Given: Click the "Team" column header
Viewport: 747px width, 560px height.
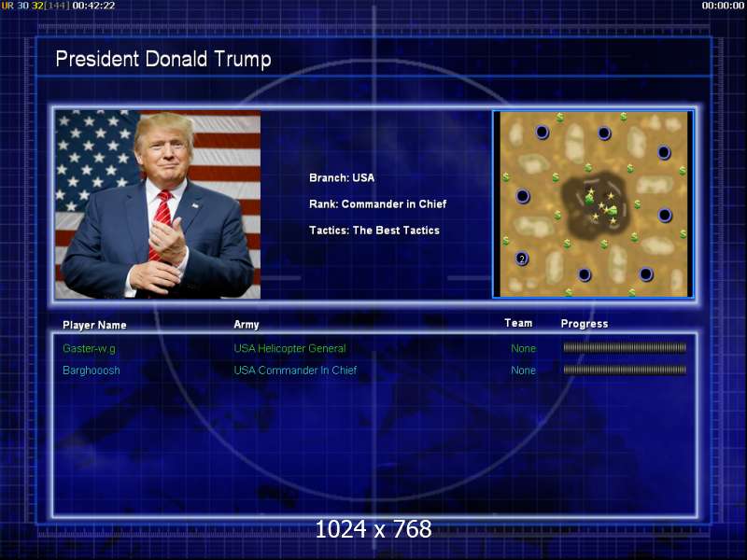Looking at the screenshot, I should pos(518,323).
